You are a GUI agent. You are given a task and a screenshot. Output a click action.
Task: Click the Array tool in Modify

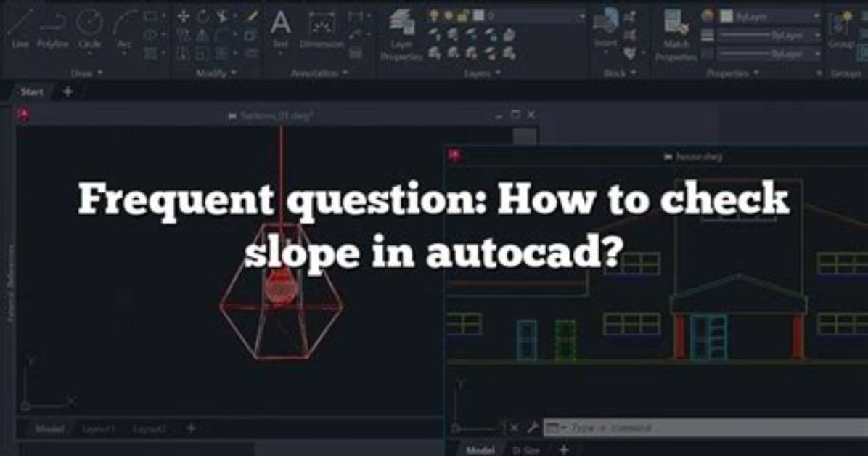222,54
